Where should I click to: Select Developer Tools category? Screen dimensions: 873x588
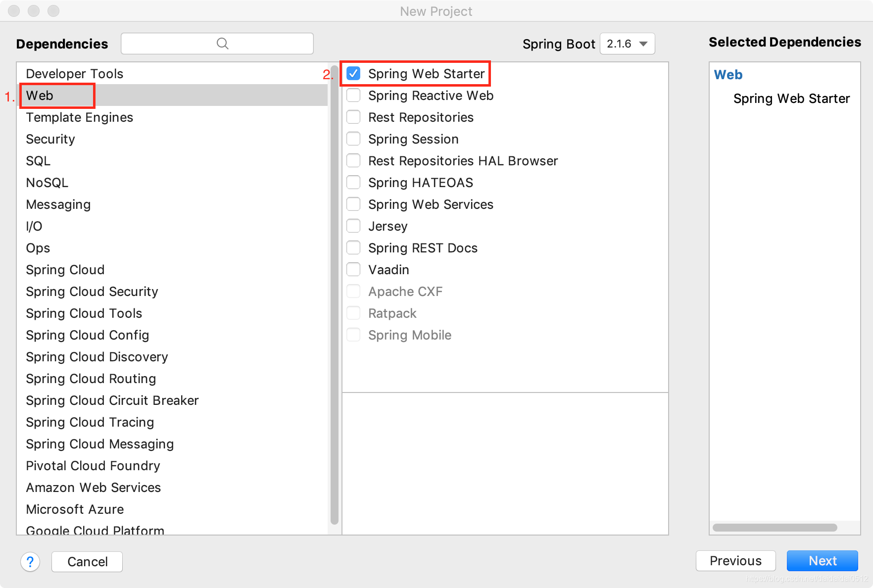(172, 74)
